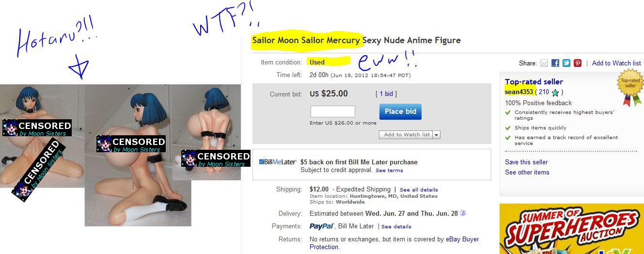The width and height of the screenshot is (644, 254).
Task: Click the Bill Me Later logo
Action: click(x=278, y=161)
